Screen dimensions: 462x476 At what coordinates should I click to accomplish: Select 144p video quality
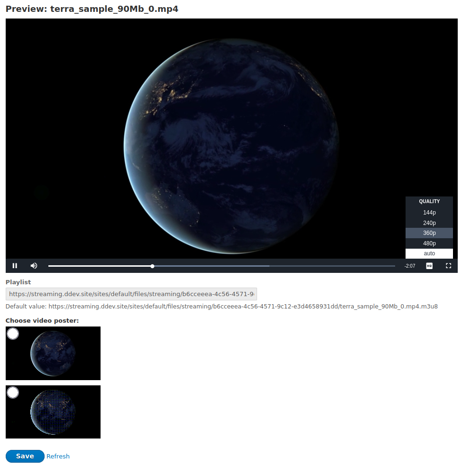pyautogui.click(x=429, y=212)
